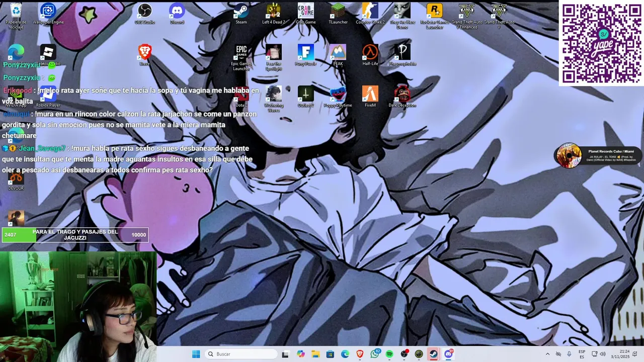Select the They Are Here Demo icon

pyautogui.click(x=403, y=16)
